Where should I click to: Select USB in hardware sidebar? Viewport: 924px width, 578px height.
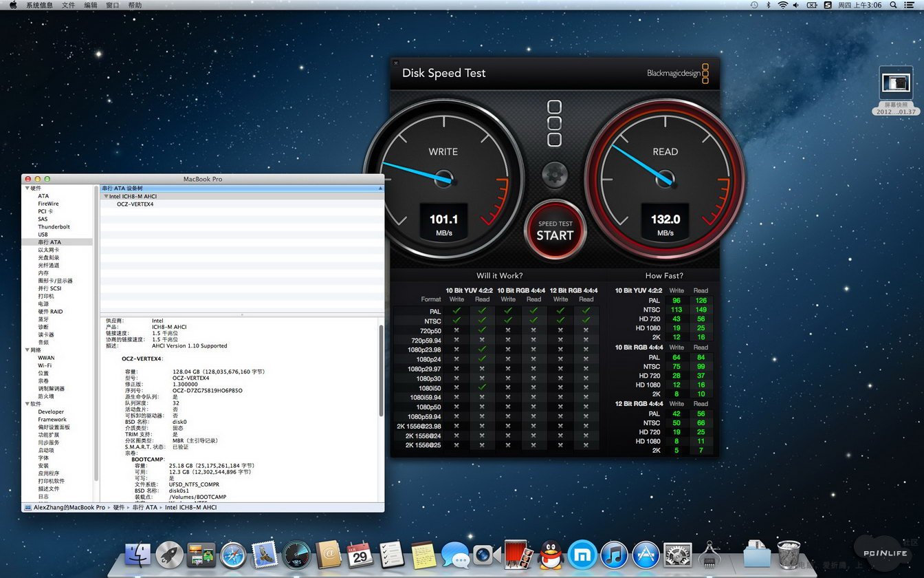click(43, 235)
